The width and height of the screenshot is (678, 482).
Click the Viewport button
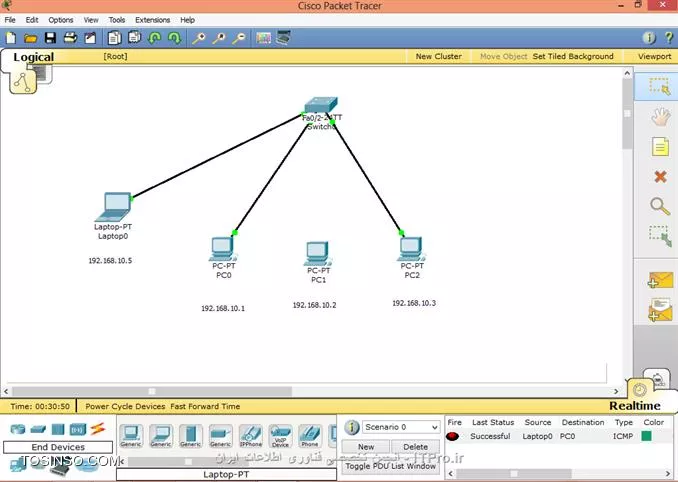pyautogui.click(x=655, y=56)
